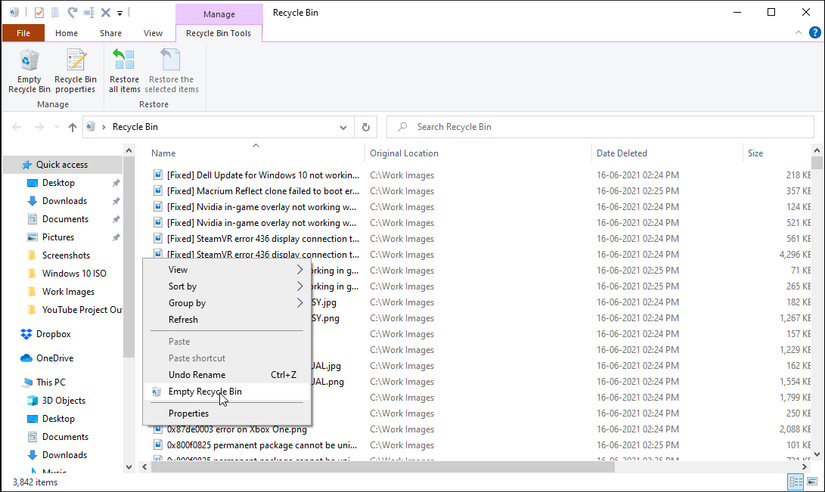825x492 pixels.
Task: Open the address bar history dropdown
Action: click(343, 127)
